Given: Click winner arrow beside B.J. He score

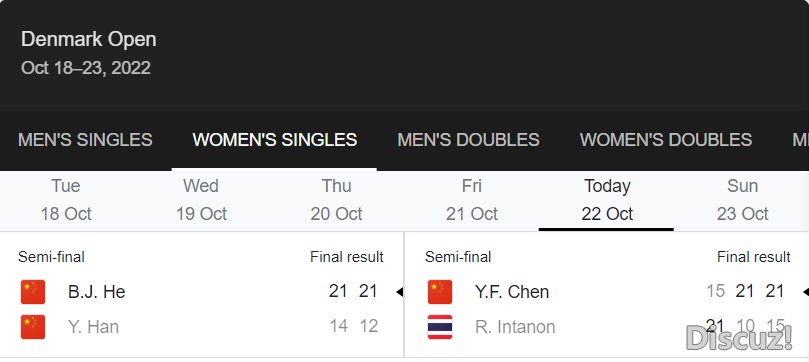Looking at the screenshot, I should (399, 292).
